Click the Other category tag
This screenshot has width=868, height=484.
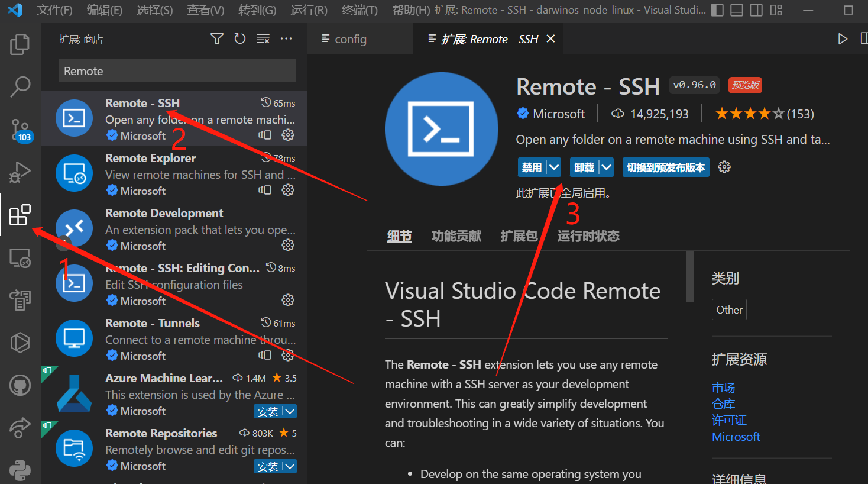(x=729, y=309)
